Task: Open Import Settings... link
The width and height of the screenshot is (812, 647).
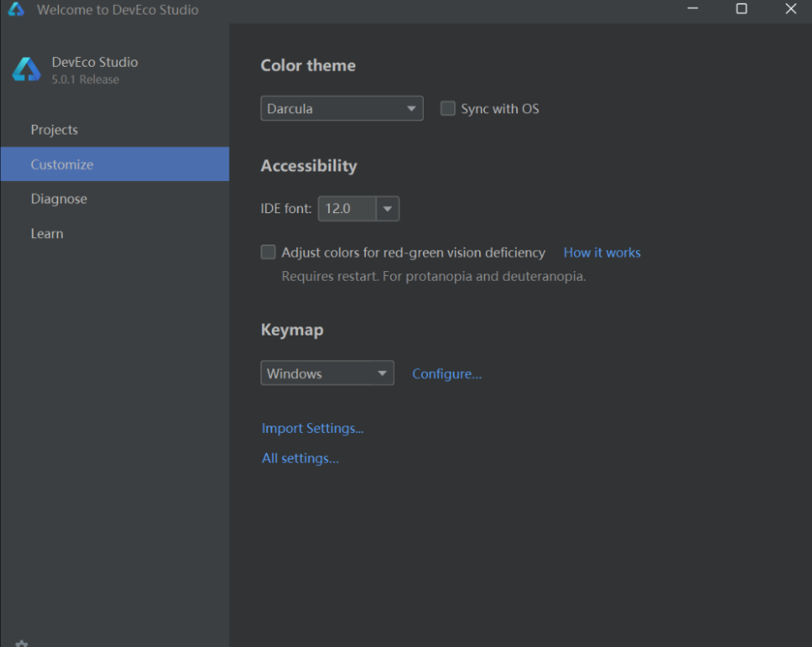Action: tap(313, 428)
